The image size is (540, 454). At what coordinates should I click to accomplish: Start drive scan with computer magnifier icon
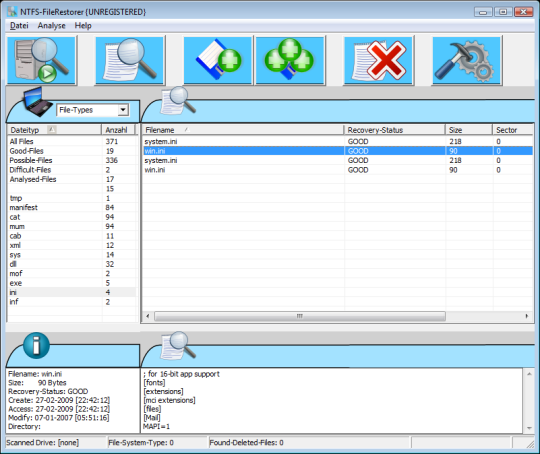(41, 60)
